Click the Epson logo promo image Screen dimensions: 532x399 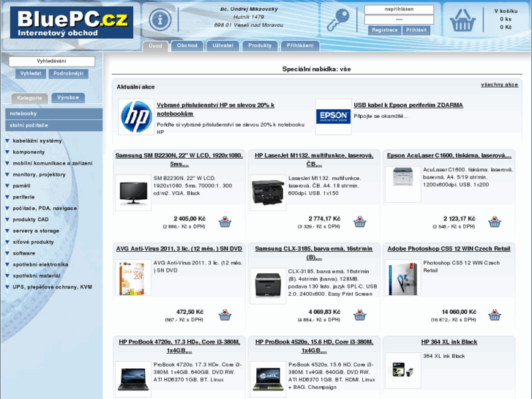333,117
